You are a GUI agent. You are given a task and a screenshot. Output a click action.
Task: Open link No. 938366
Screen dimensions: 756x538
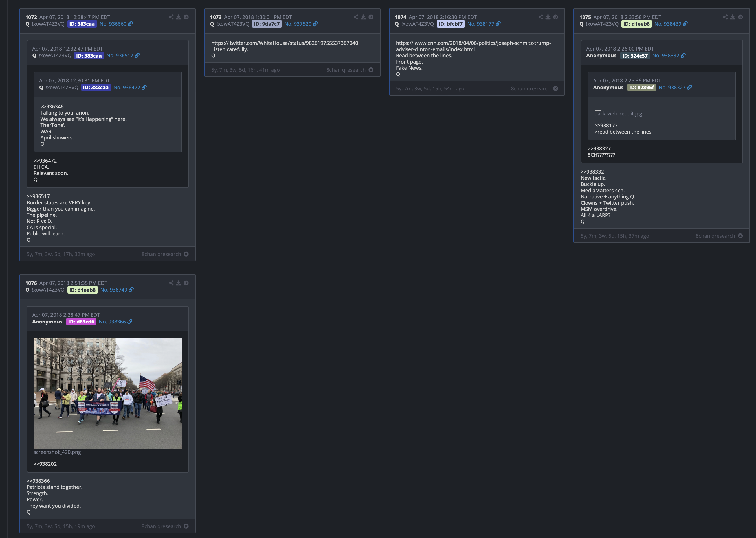(115, 322)
